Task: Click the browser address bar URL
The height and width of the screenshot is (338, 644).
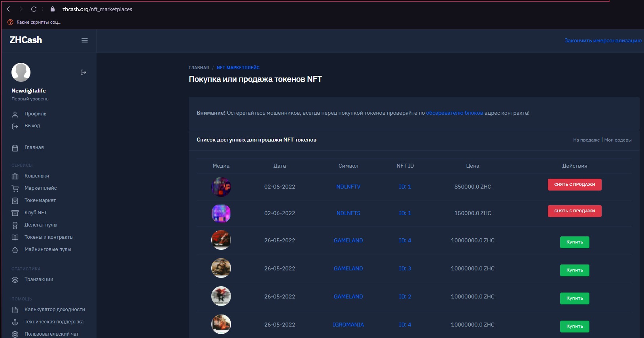Action: (97, 9)
